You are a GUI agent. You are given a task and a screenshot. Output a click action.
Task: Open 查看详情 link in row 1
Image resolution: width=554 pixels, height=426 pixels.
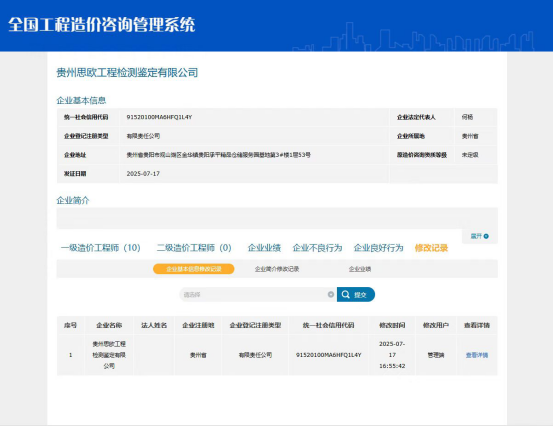click(477, 355)
